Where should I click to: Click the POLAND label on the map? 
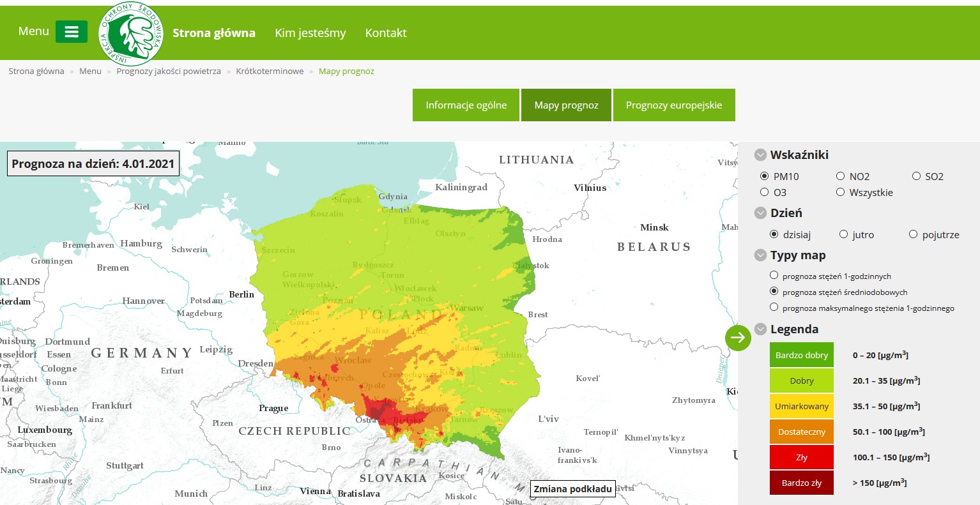pyautogui.click(x=401, y=314)
